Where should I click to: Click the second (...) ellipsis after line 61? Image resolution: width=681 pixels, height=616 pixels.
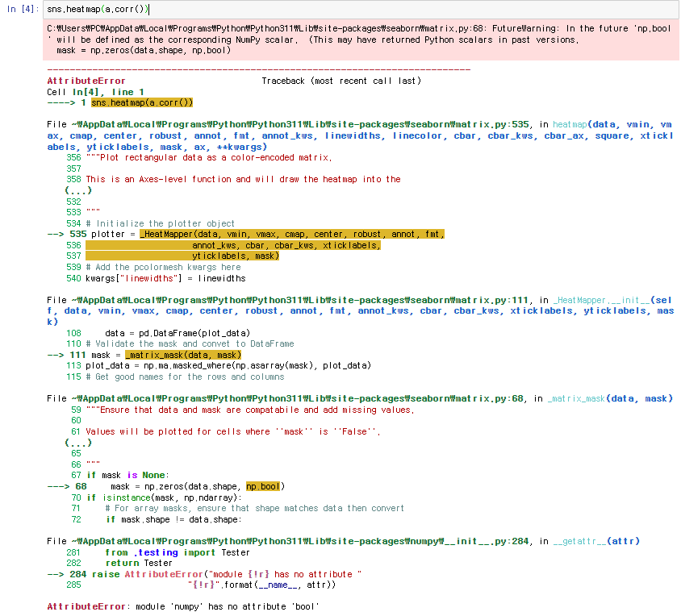tap(78, 443)
